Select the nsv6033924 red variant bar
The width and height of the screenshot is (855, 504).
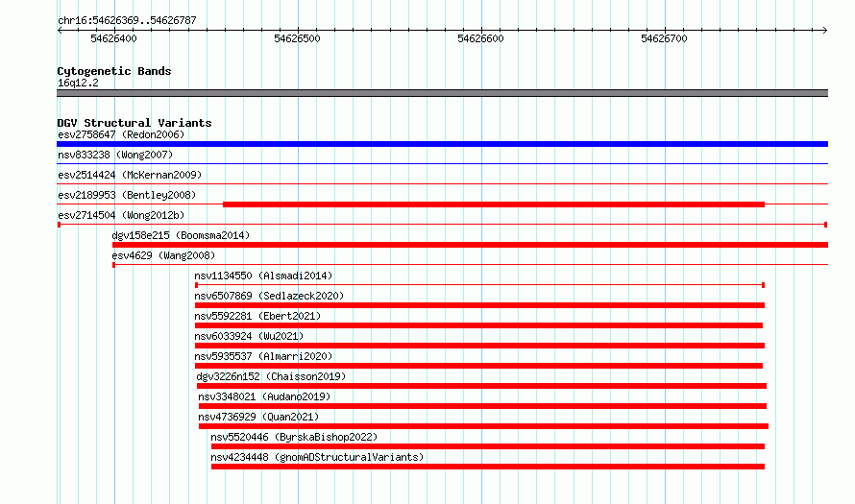click(x=479, y=346)
